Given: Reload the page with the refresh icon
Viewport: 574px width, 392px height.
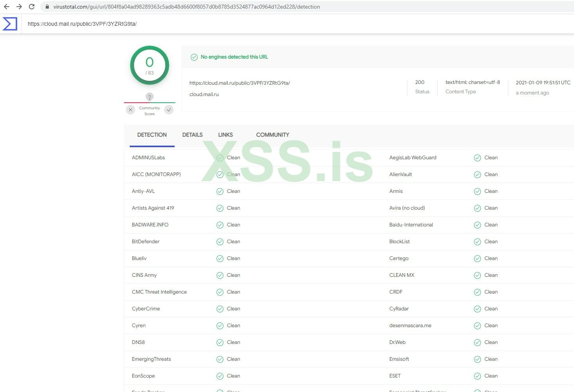Looking at the screenshot, I should click(x=32, y=7).
